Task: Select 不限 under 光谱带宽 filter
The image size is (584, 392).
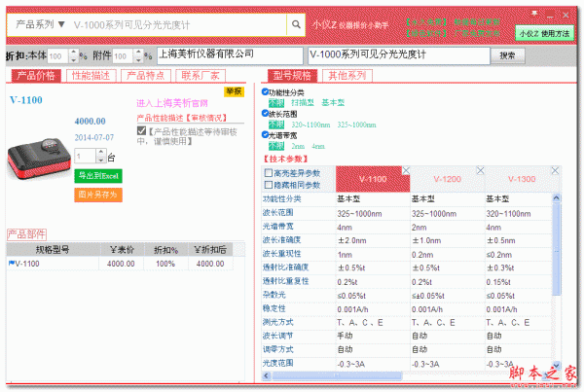Action: (x=276, y=146)
